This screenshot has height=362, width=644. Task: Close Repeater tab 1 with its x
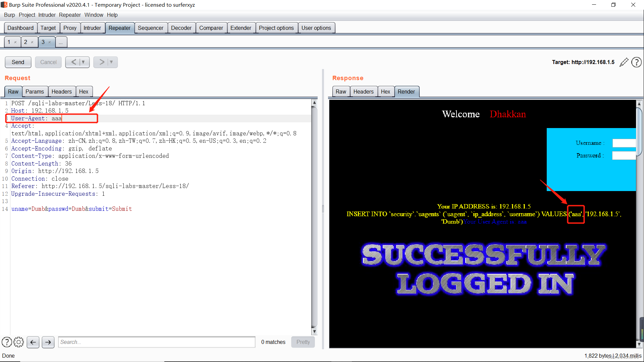(x=15, y=42)
